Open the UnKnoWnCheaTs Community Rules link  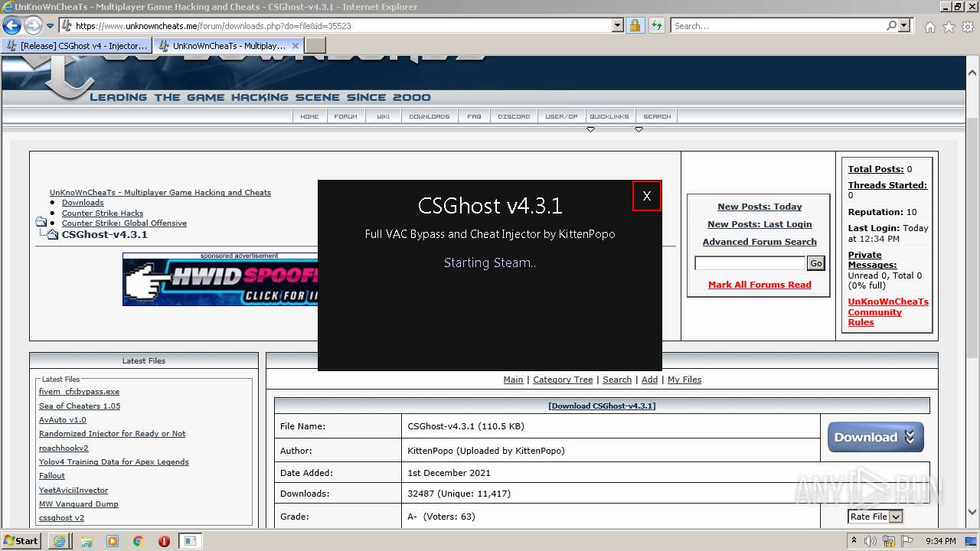pos(888,312)
